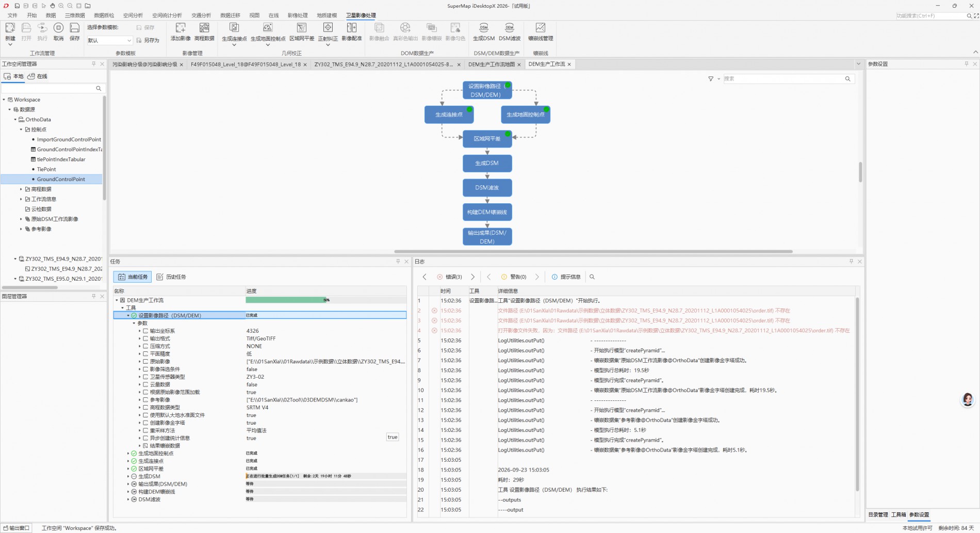Click the 生成DSM ribbon icon
This screenshot has width=980, height=533.
pyautogui.click(x=483, y=31)
